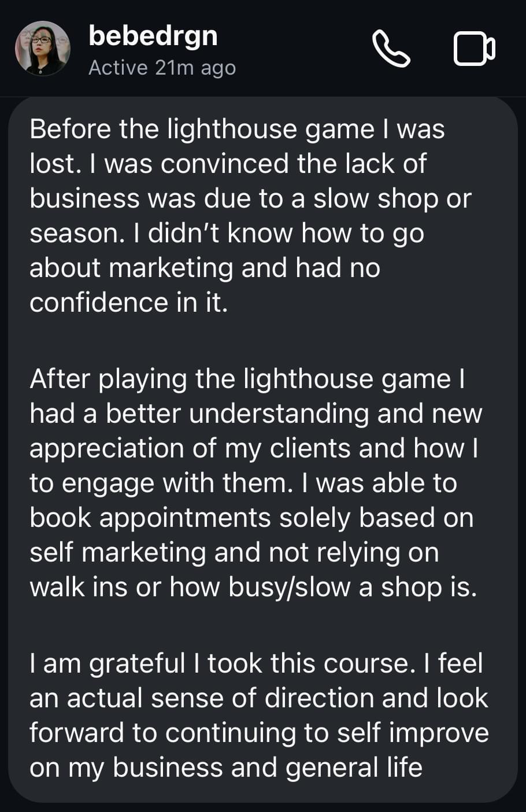The image size is (526, 812).
Task: Tap the words "general life" at message end
Action: 354,767
